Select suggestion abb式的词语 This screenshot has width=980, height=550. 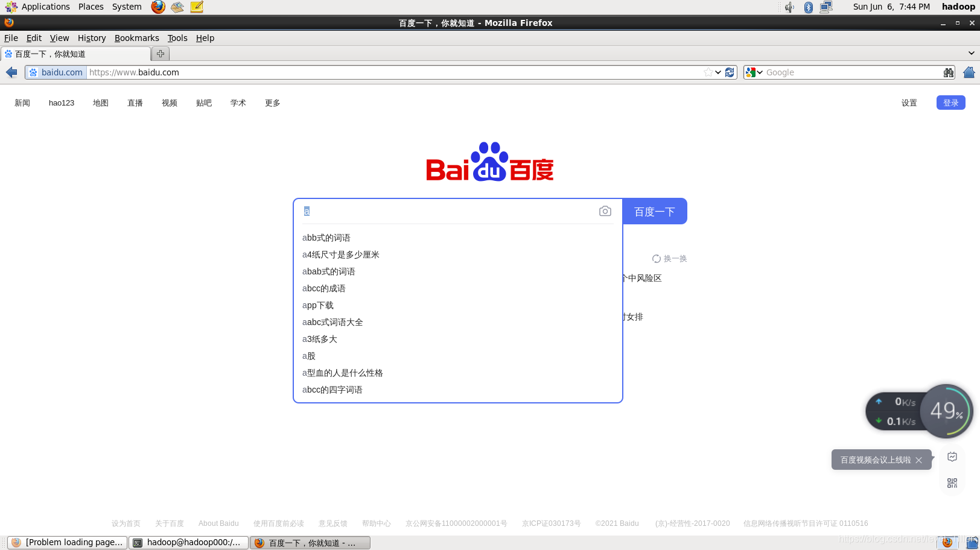click(x=458, y=238)
